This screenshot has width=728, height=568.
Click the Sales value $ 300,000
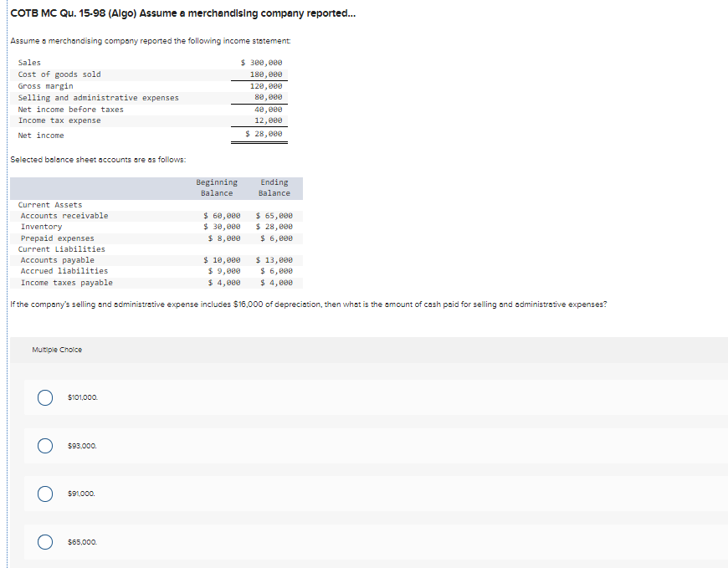pos(261,63)
